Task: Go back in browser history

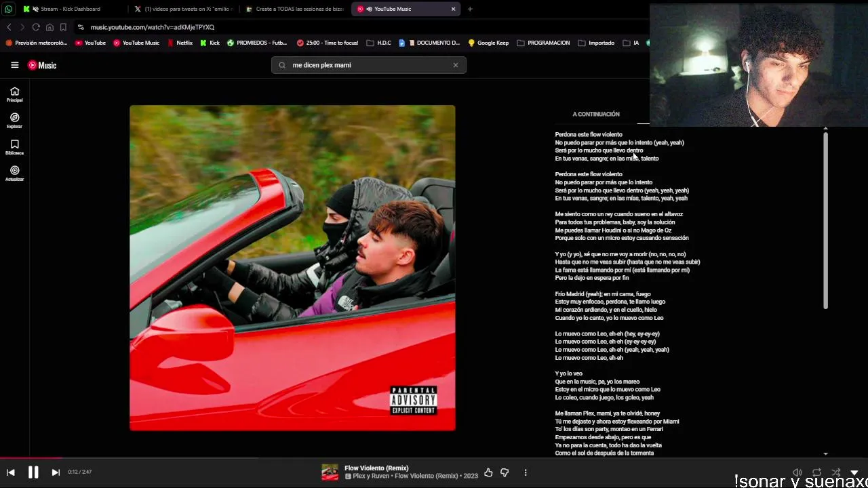Action: click(9, 27)
